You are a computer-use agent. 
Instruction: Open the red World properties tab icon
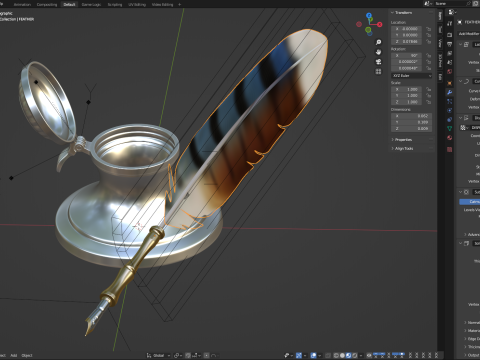coord(449,72)
